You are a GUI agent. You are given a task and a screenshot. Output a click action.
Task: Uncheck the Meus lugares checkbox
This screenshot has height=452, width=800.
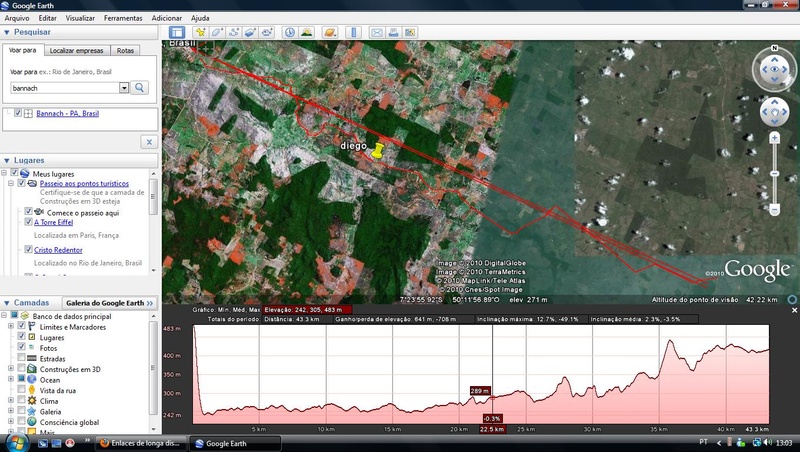(14, 173)
